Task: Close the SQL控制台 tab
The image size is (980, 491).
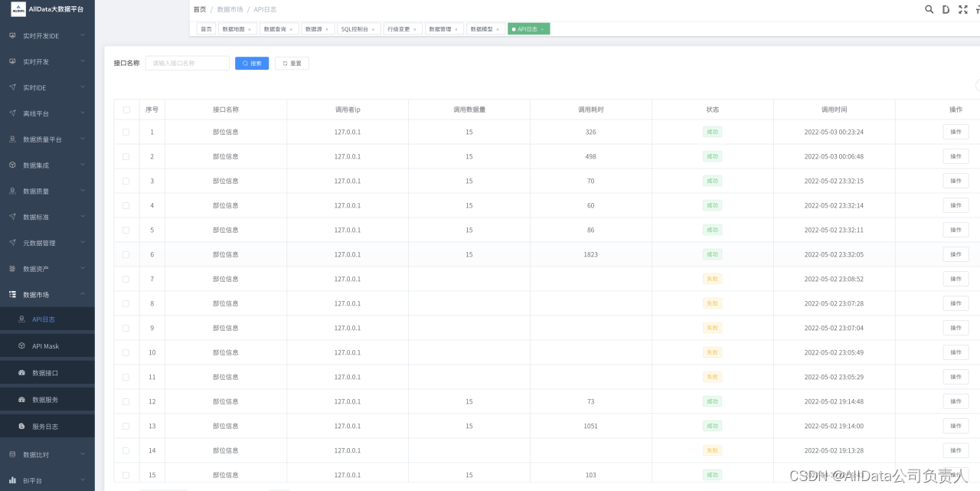Action: tap(374, 29)
